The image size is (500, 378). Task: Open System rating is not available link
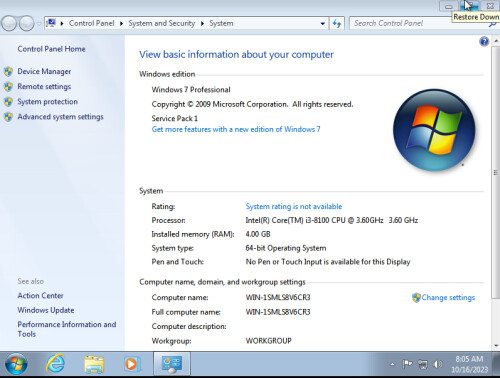pyautogui.click(x=294, y=206)
